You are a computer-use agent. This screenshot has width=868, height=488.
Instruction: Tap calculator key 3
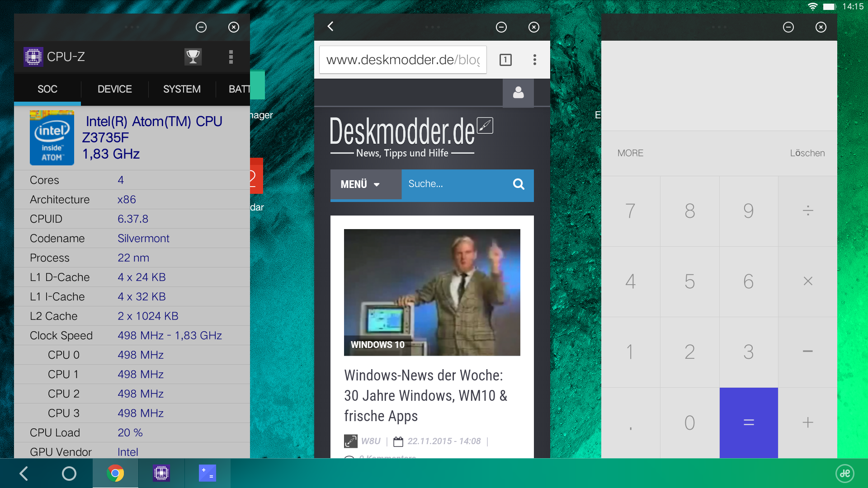tap(749, 352)
